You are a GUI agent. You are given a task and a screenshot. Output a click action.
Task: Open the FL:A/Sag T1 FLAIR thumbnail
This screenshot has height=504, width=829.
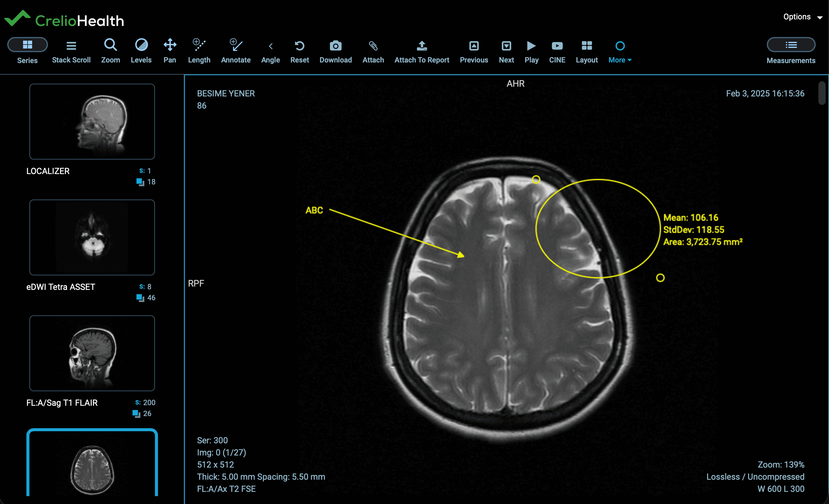pos(92,353)
